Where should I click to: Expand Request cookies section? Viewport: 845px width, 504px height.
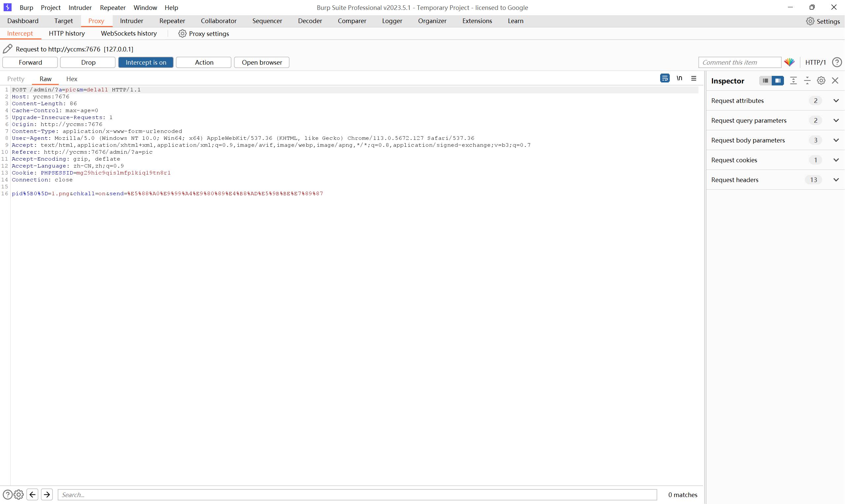coord(836,160)
